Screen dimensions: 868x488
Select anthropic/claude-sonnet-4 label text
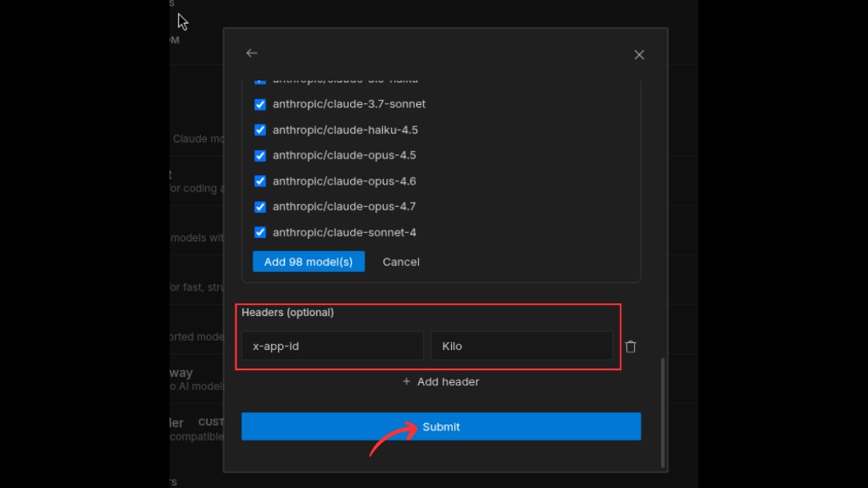point(344,232)
